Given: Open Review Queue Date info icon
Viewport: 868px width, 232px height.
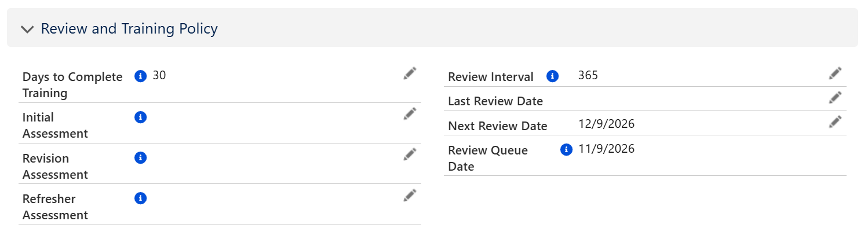Looking at the screenshot, I should [x=567, y=150].
